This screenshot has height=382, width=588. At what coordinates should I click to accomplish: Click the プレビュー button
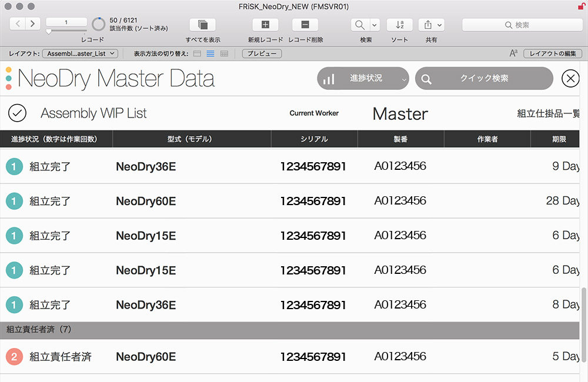coord(262,53)
